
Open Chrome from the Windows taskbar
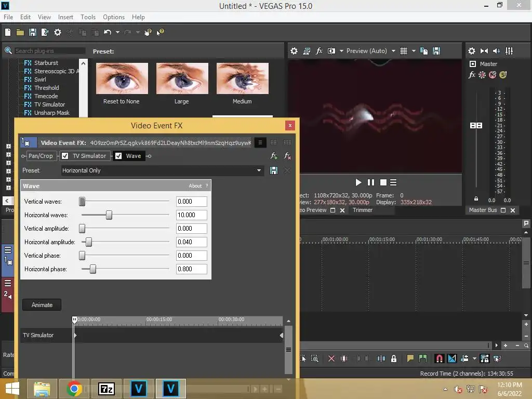pyautogui.click(x=74, y=389)
